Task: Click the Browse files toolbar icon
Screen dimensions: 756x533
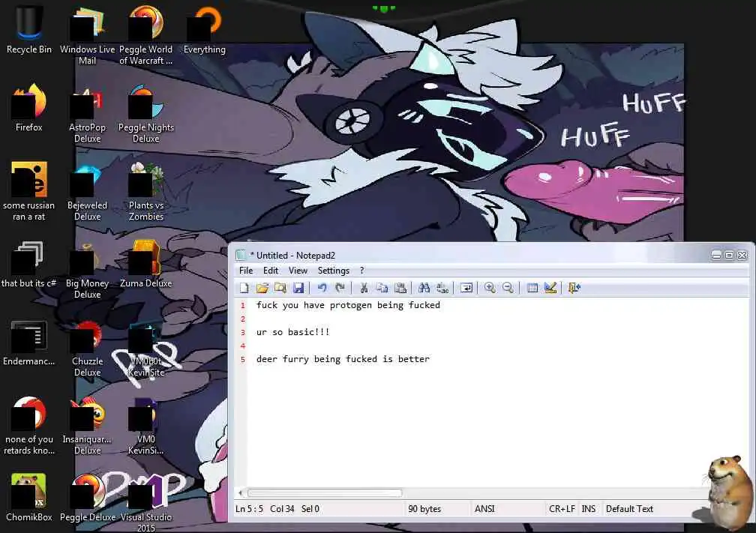Action: tap(280, 288)
